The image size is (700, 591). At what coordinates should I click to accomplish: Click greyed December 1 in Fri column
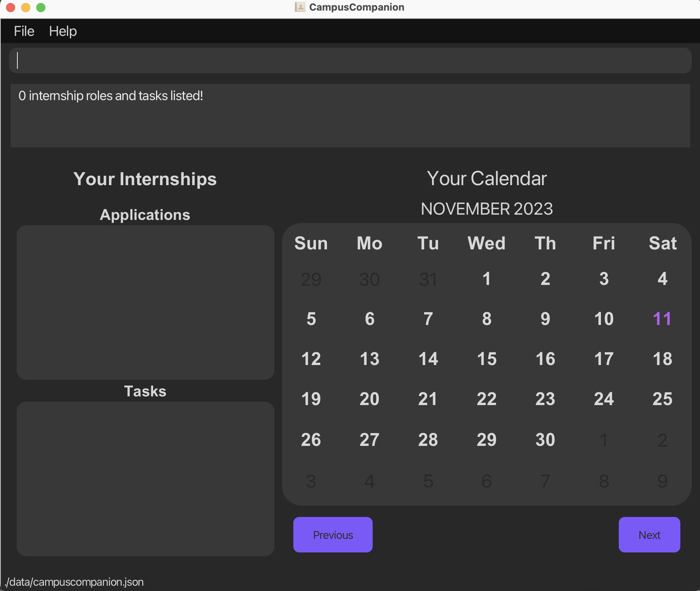[604, 441]
